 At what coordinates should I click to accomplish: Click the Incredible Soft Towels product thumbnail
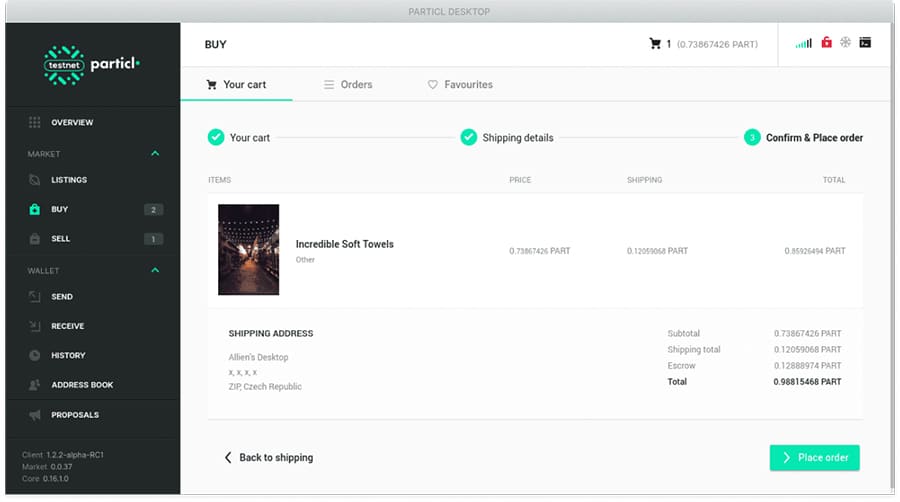[248, 250]
